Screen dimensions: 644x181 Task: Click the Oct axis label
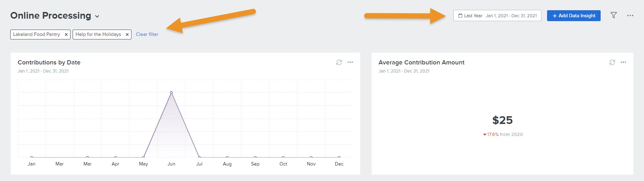click(283, 164)
